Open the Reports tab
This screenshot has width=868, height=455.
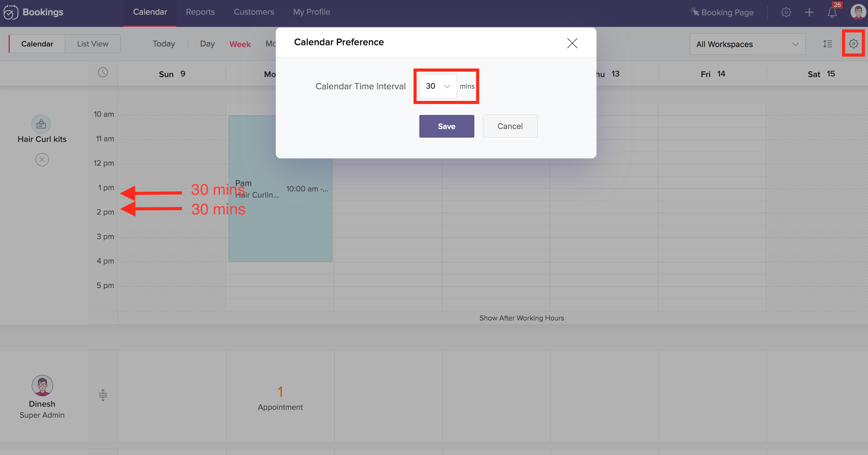[x=200, y=12]
